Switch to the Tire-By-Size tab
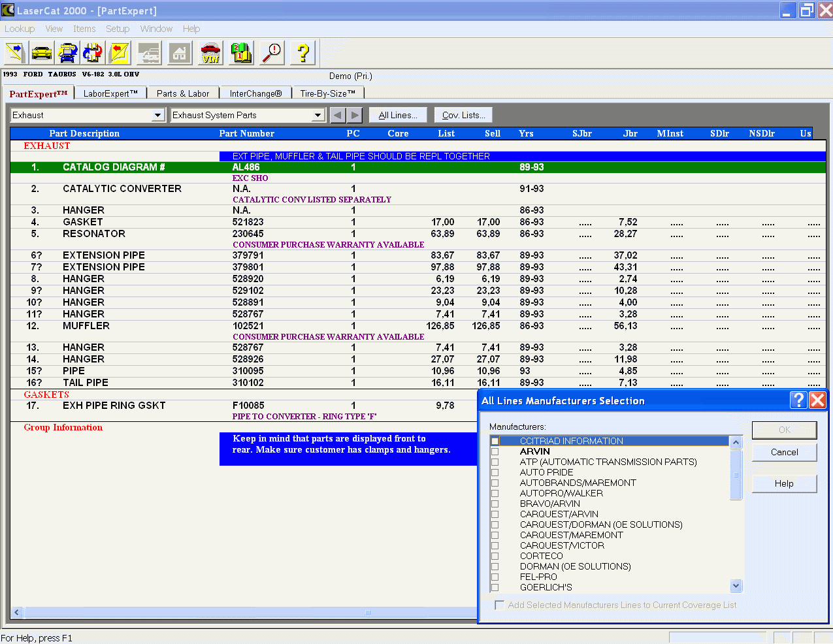 (328, 93)
